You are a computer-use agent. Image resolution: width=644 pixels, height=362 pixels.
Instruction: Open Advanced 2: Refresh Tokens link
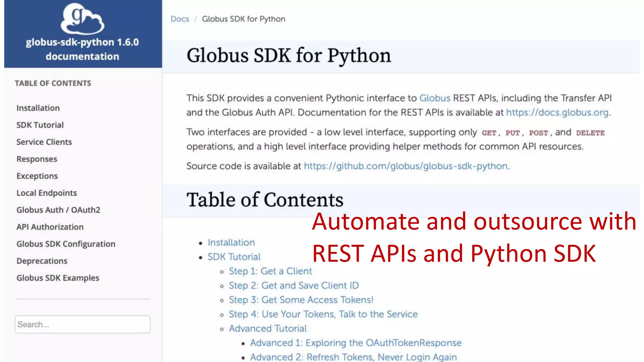pyautogui.click(x=353, y=357)
